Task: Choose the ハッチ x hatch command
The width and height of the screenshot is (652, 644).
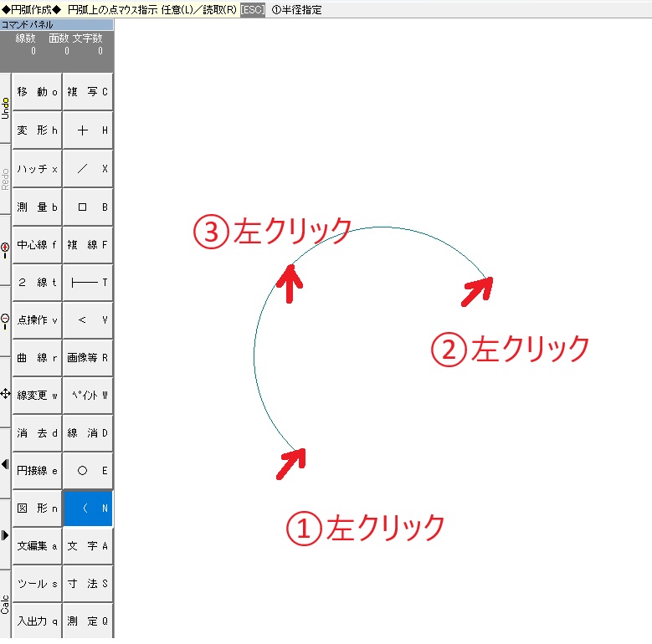Action: (38, 168)
